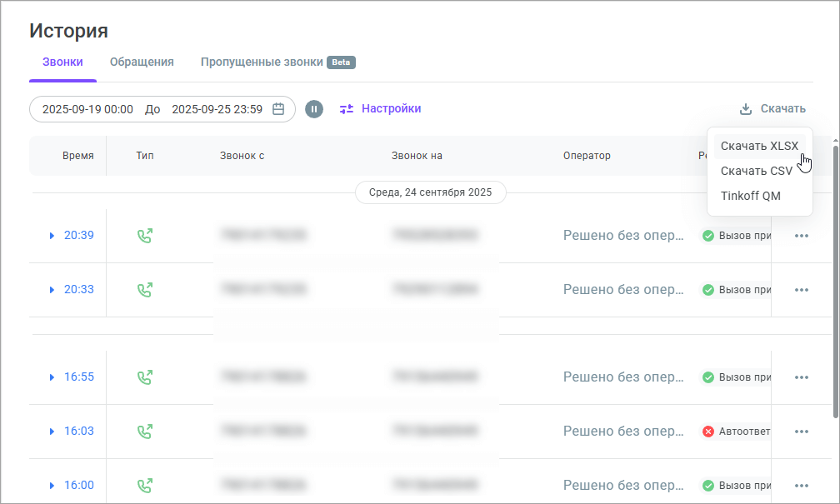Click outgoing call icon in 16:55 row

point(145,377)
